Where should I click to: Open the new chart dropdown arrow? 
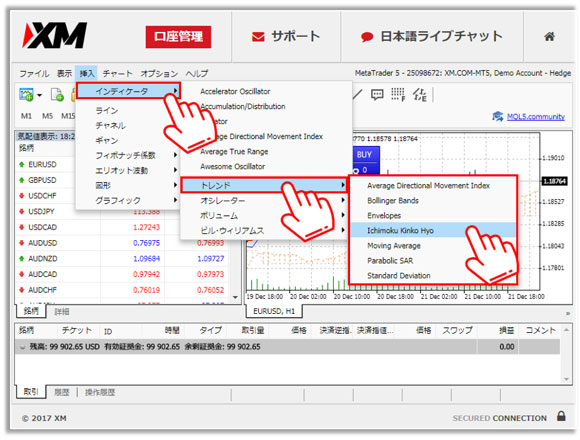coord(39,95)
